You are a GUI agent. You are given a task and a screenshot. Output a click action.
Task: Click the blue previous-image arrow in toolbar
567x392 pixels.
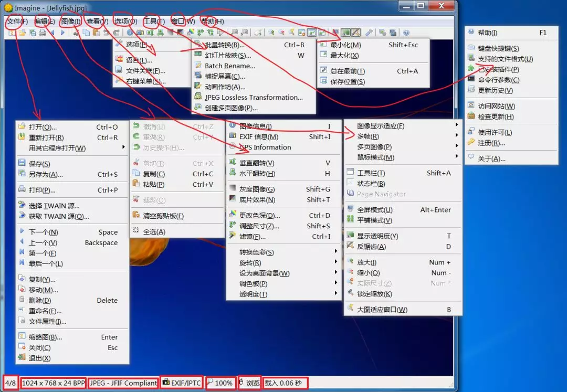53,33
